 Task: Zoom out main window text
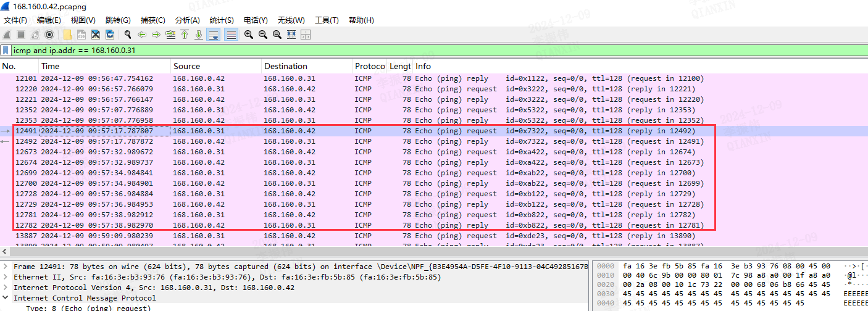(263, 35)
